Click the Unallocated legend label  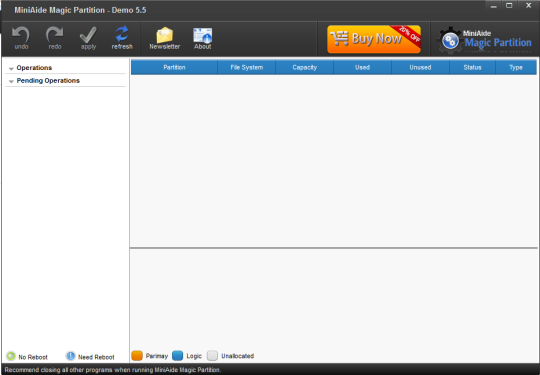[x=238, y=356]
